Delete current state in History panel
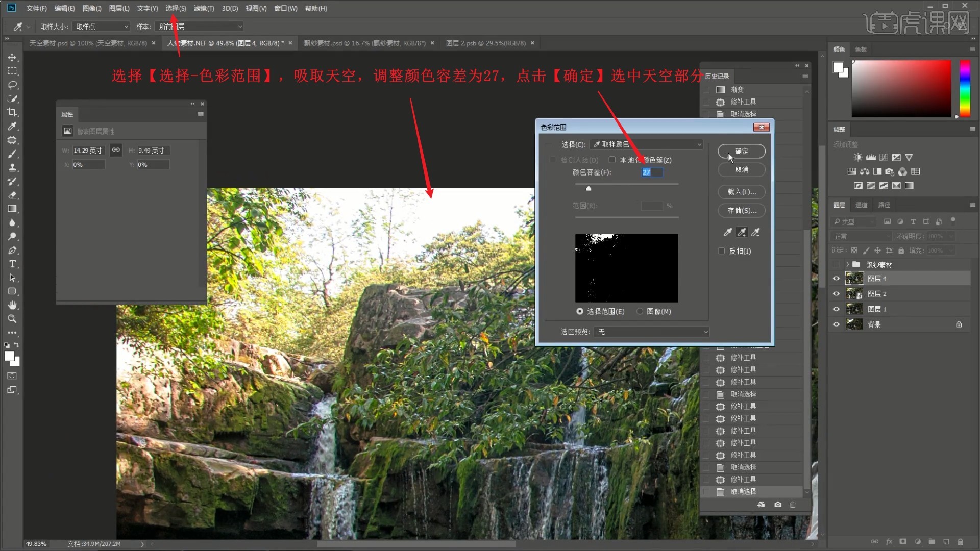Viewport: 980px width, 551px height. click(793, 505)
